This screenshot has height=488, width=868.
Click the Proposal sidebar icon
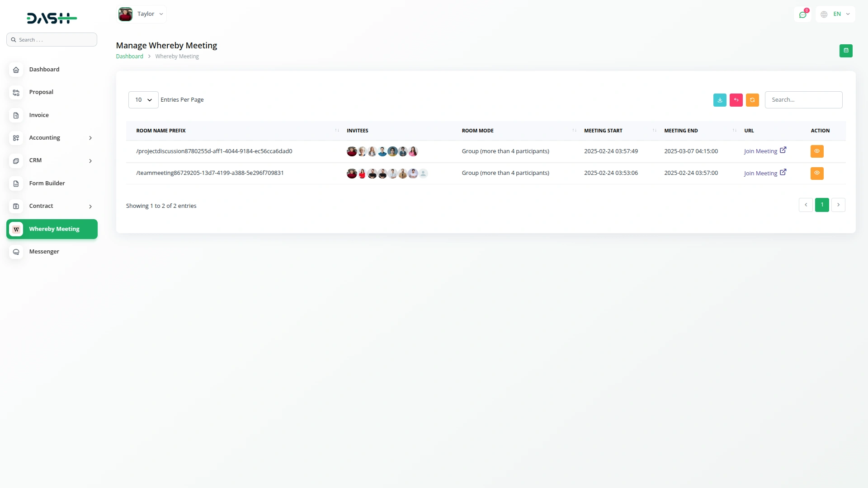click(x=16, y=93)
